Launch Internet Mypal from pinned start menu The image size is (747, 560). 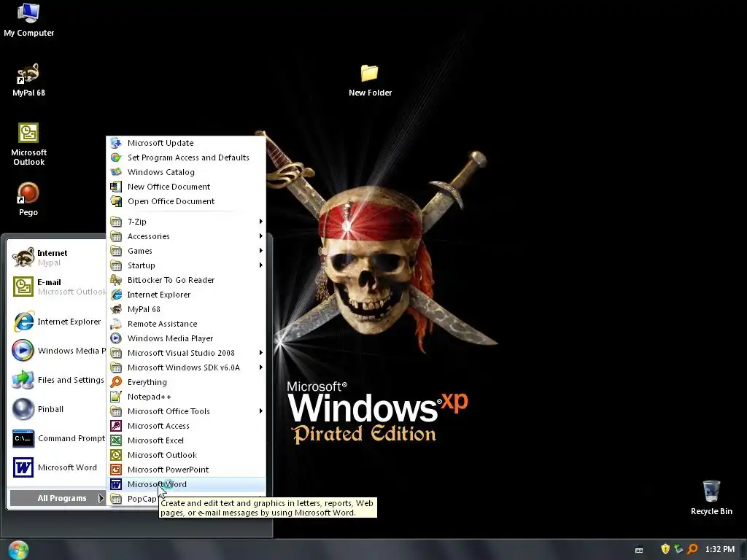pos(56,257)
